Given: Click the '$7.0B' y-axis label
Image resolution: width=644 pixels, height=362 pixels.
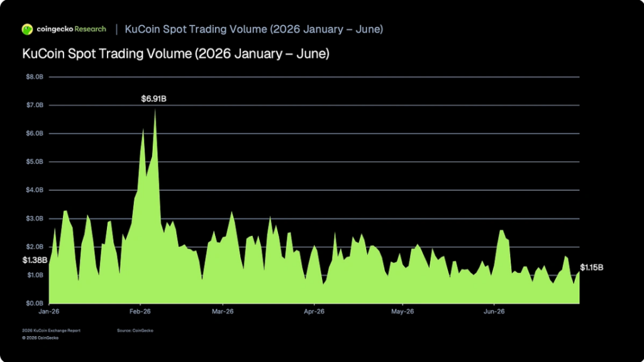Looking at the screenshot, I should pos(35,105).
